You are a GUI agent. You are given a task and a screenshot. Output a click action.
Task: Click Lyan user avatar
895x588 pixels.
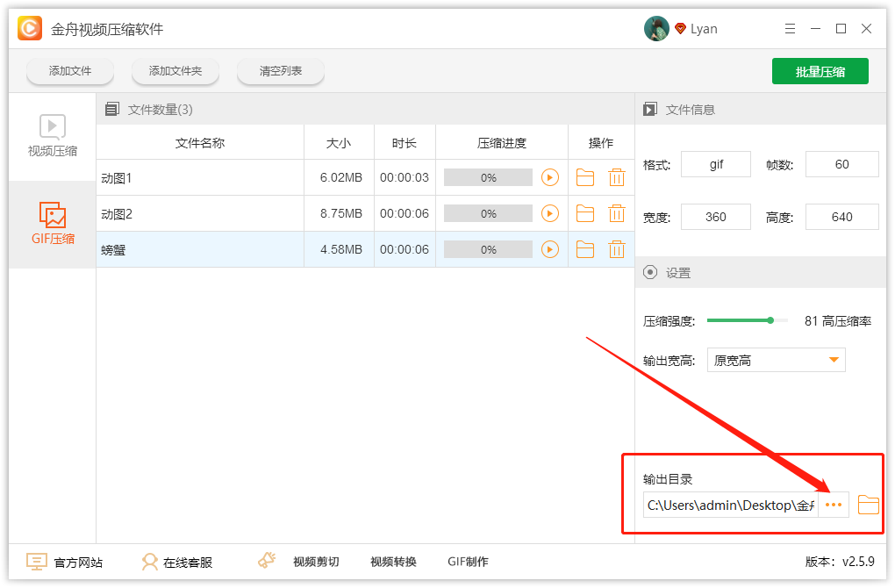click(x=656, y=29)
